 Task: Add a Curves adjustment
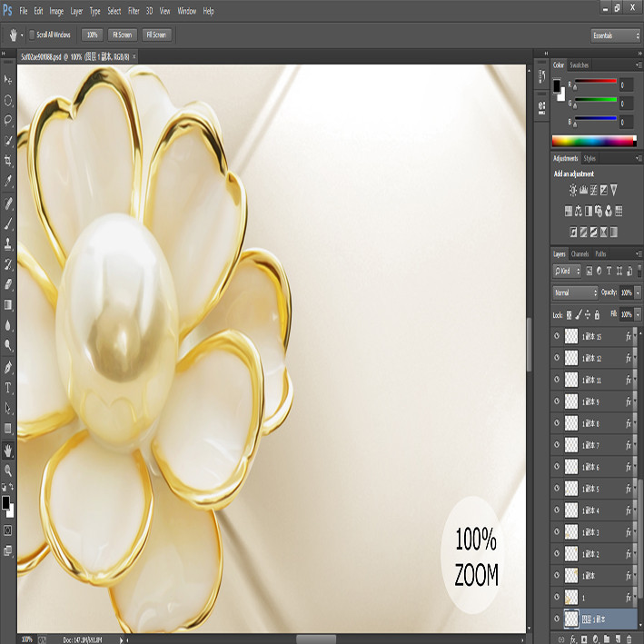593,190
